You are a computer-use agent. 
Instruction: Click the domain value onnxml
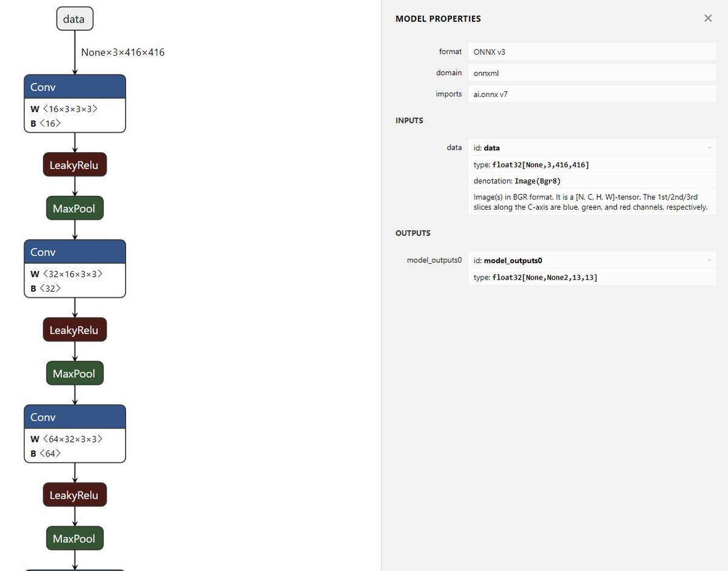(x=592, y=73)
